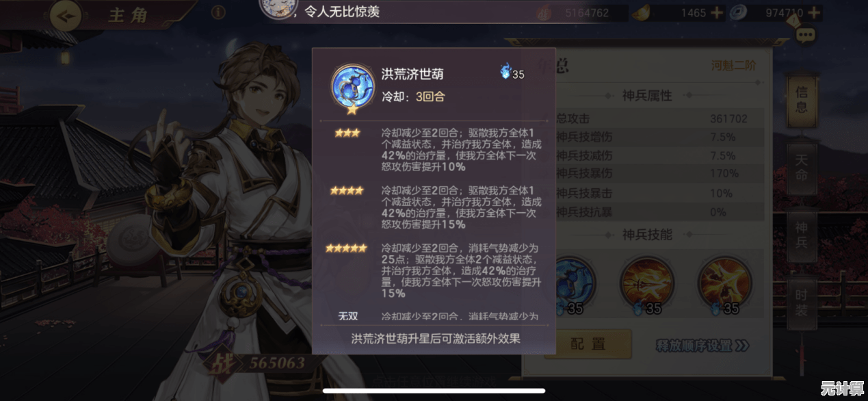Switch to the 时装 tab
The image size is (868, 401).
coord(802,302)
